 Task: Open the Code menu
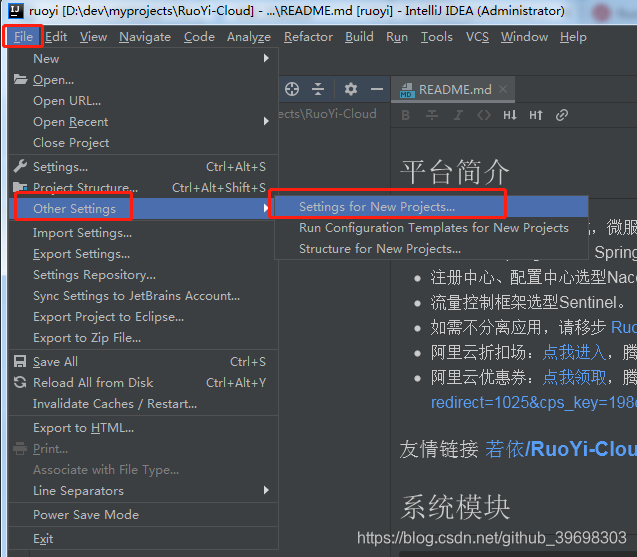pyautogui.click(x=199, y=37)
